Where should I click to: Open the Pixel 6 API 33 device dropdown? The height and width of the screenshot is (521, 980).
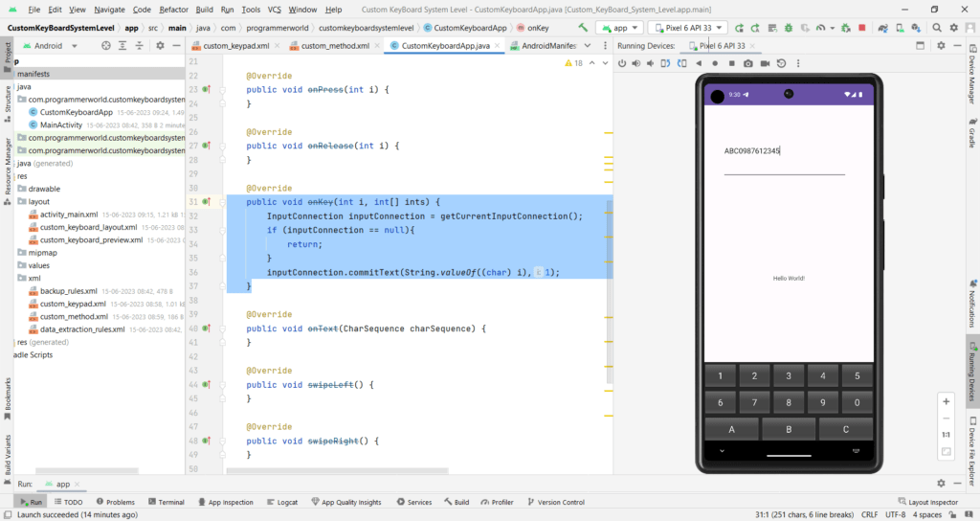(688, 28)
